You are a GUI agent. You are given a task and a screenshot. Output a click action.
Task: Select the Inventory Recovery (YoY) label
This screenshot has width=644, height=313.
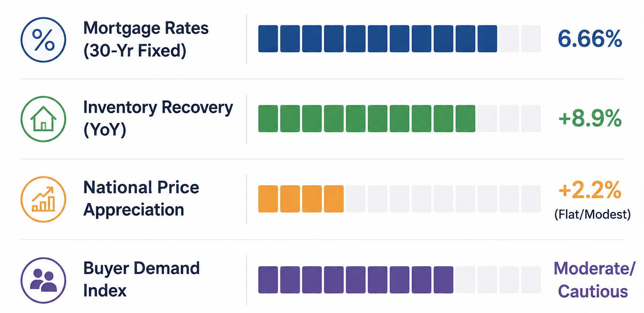[158, 119]
